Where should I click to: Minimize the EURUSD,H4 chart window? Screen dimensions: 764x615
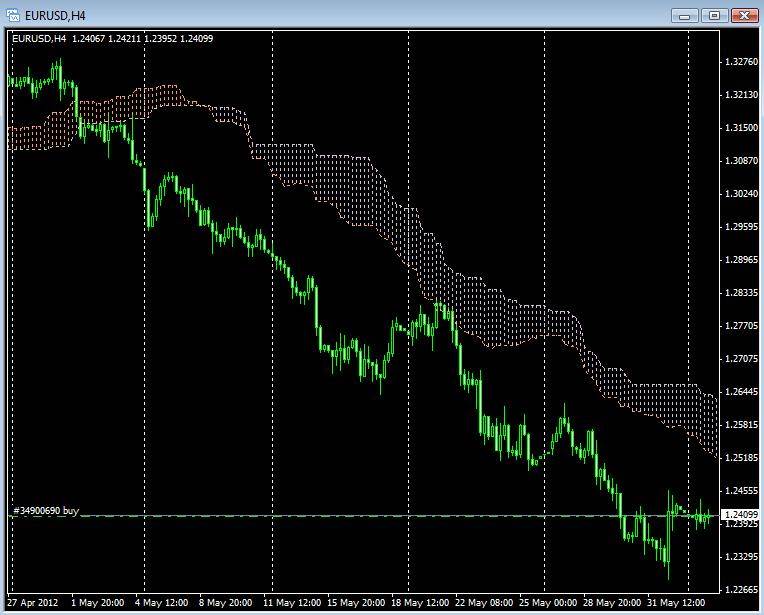pyautogui.click(x=685, y=15)
